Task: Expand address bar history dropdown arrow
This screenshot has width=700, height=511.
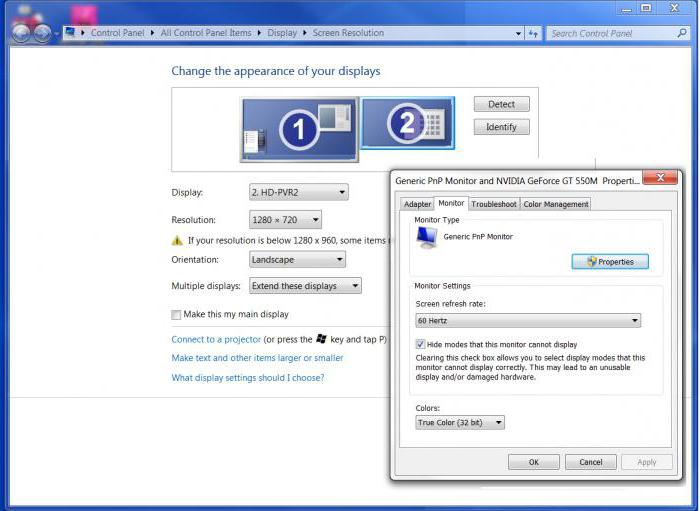Action: coord(518,33)
